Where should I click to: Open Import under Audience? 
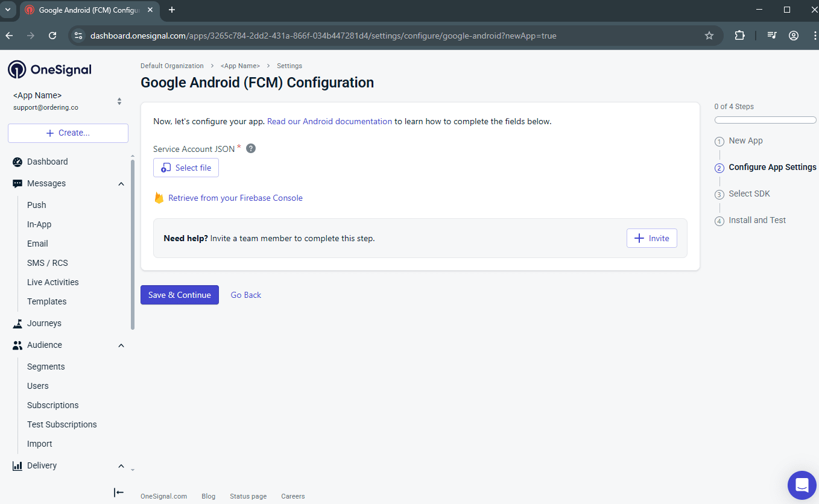click(40, 444)
